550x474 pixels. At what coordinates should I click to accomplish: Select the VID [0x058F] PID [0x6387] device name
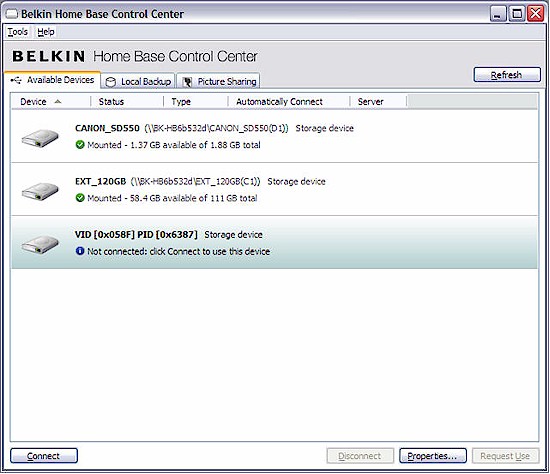(x=136, y=235)
